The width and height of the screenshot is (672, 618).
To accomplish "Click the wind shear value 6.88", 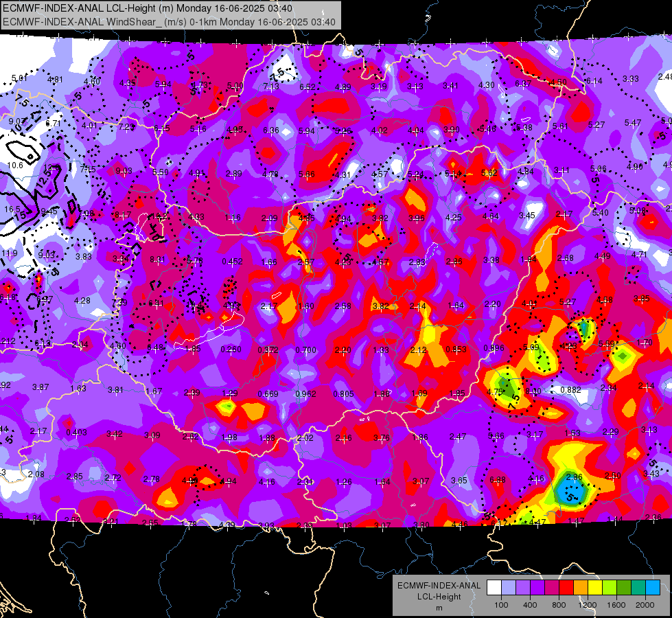I will pos(498,480).
